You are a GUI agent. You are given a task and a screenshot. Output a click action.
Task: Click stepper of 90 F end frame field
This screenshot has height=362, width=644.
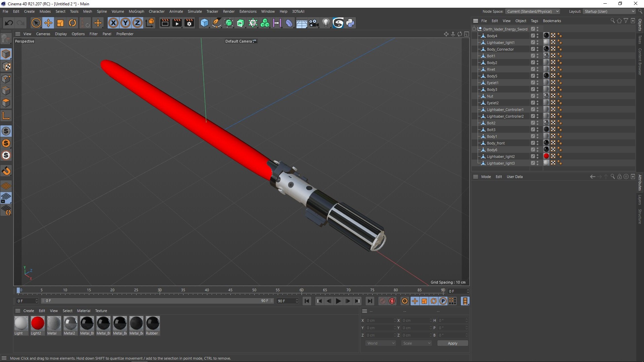[297, 301]
